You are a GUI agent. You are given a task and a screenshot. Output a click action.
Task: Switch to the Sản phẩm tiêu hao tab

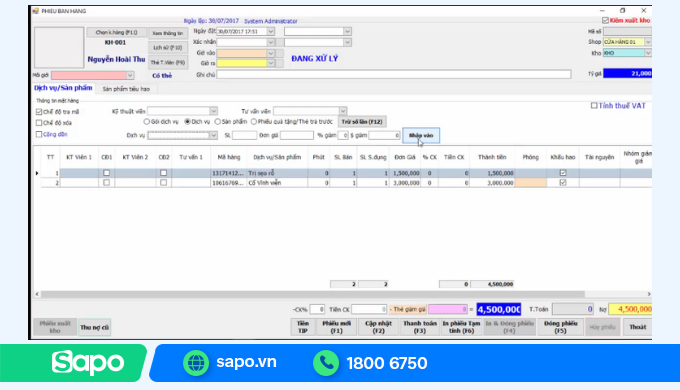pos(126,89)
